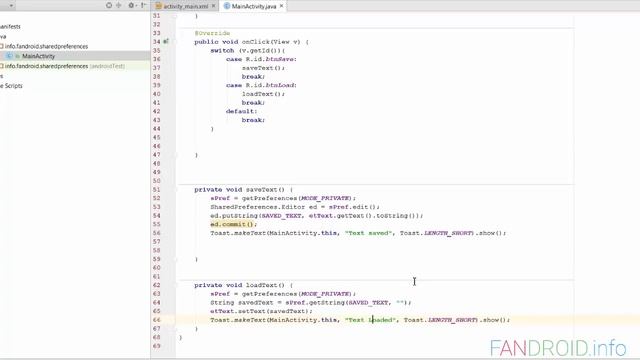Click the default: label on line 42
Image resolution: width=640 pixels, height=360 pixels.
point(242,111)
